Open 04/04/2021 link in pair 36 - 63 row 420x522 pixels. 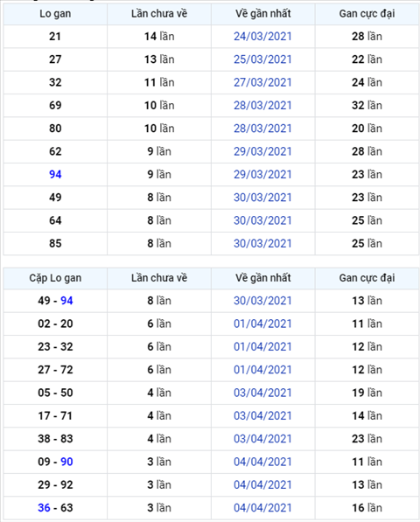pyautogui.click(x=262, y=508)
